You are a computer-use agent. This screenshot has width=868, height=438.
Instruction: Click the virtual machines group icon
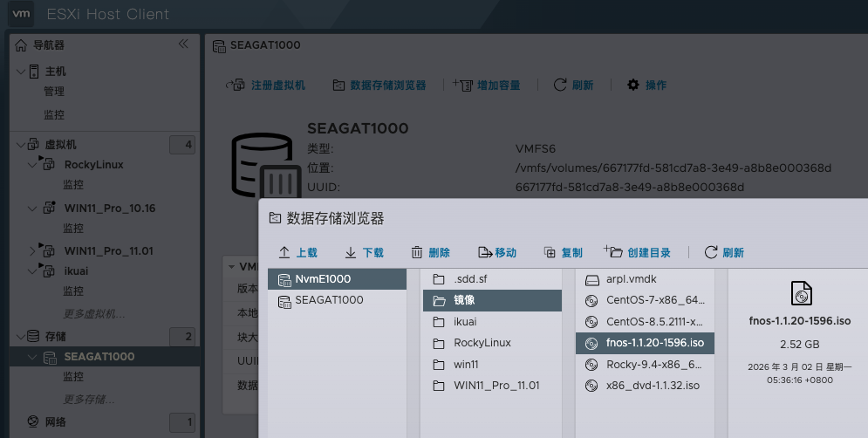pyautogui.click(x=33, y=145)
